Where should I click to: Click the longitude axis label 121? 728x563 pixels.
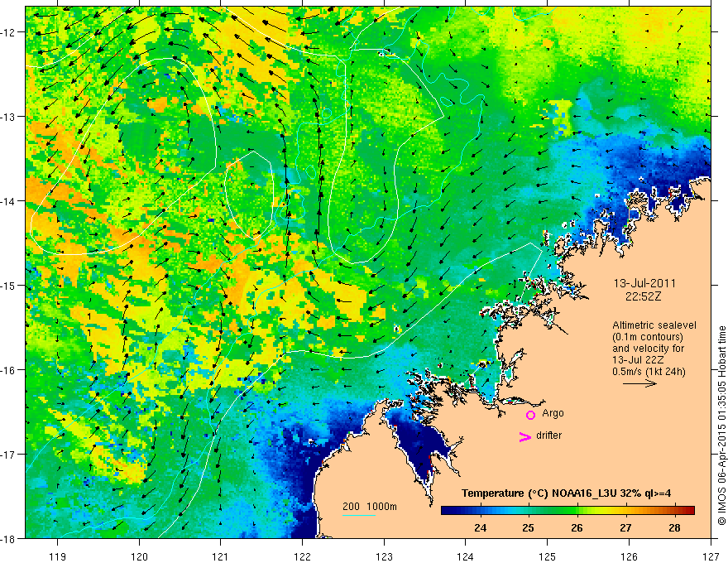click(x=221, y=556)
